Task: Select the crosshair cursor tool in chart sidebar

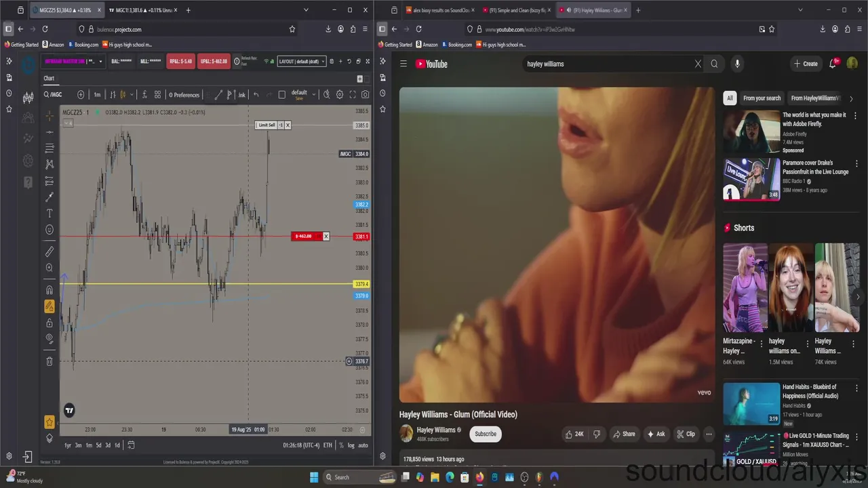Action: pos(50,115)
